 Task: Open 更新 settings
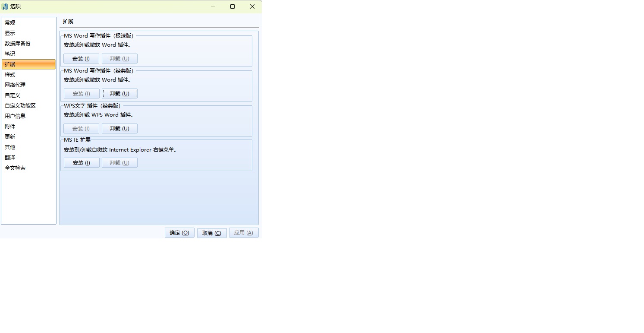click(x=28, y=137)
